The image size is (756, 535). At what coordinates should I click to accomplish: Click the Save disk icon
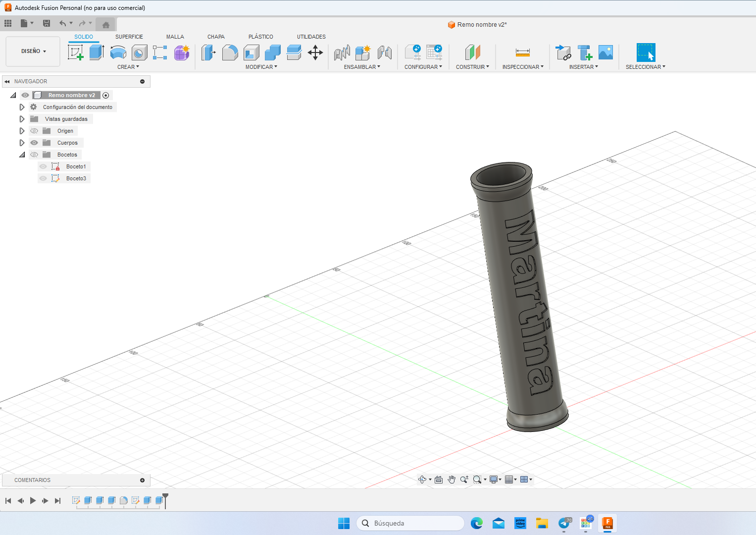[x=47, y=23]
